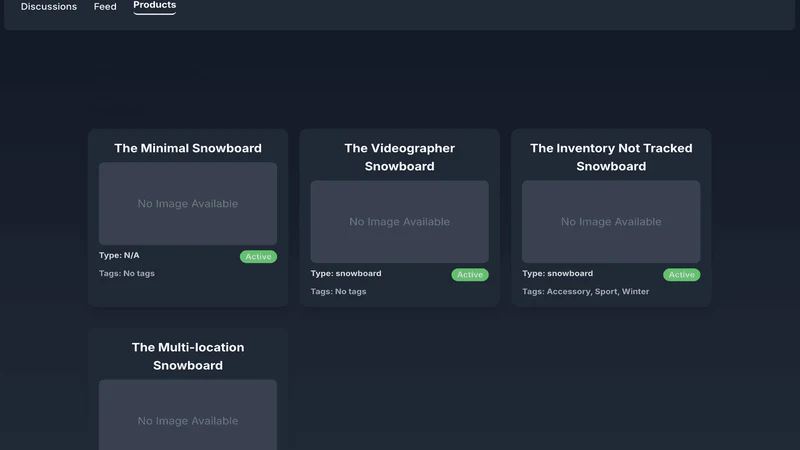Open The Videographer Snowboard title
The image size is (800, 450).
click(399, 157)
